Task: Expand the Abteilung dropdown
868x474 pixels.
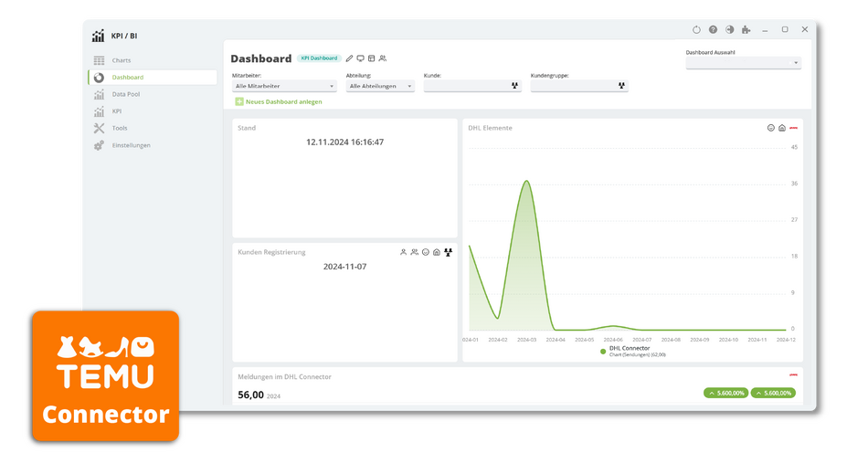Action: (x=380, y=86)
